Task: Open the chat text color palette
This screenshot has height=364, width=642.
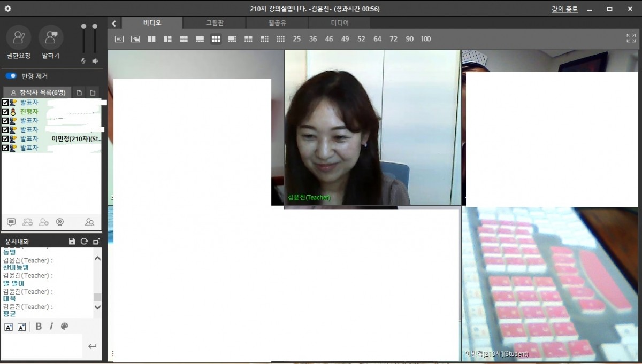Action: (x=65, y=327)
